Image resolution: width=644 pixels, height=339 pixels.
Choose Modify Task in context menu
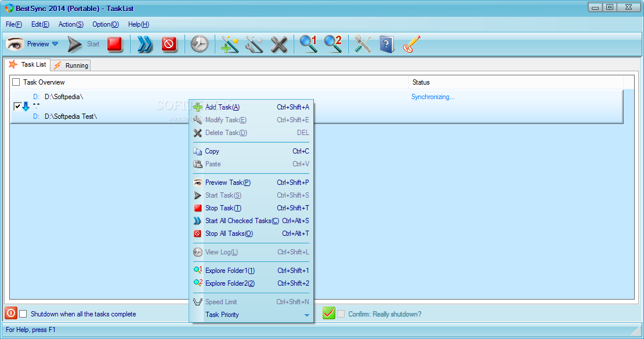click(251, 120)
